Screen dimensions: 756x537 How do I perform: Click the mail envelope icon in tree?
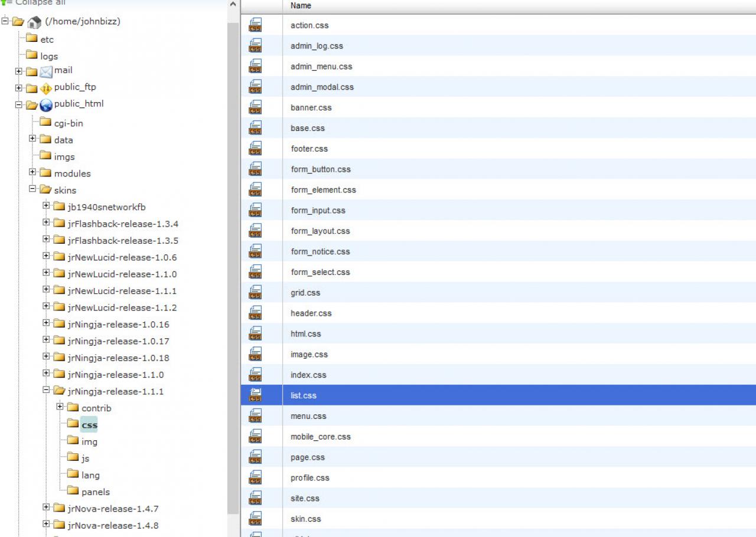tap(46, 72)
